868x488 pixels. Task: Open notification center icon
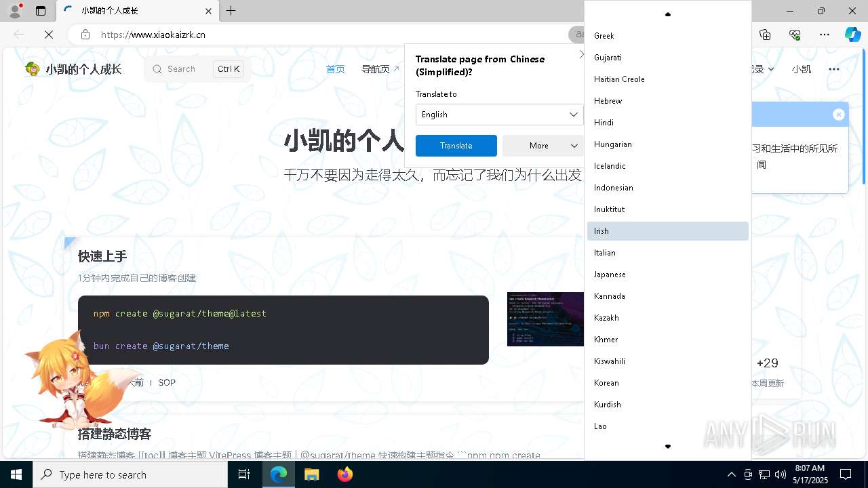tap(846, 474)
